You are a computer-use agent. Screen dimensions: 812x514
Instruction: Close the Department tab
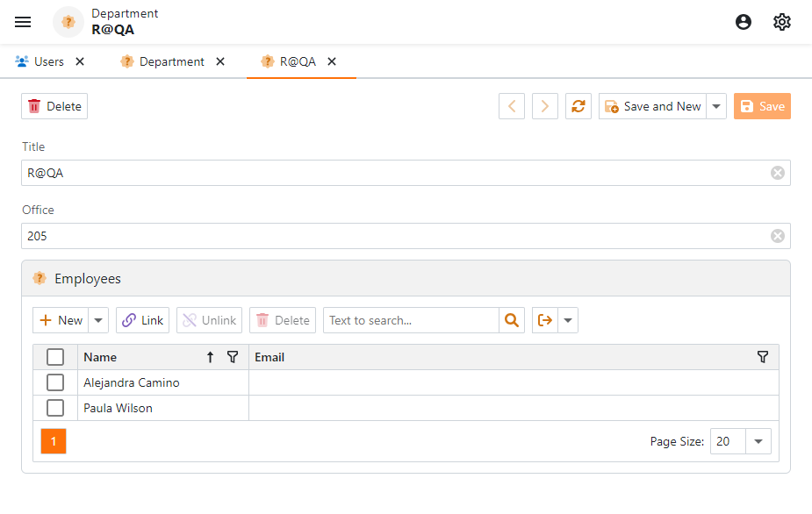[x=220, y=61]
